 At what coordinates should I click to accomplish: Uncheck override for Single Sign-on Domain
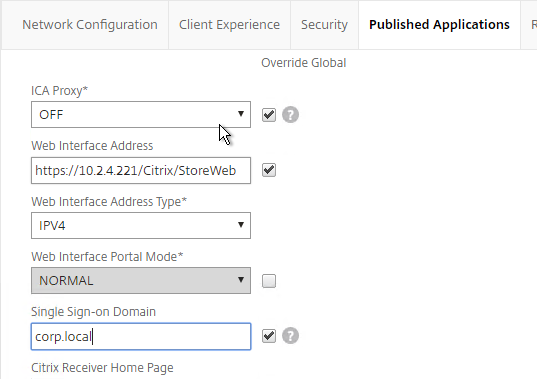(269, 336)
